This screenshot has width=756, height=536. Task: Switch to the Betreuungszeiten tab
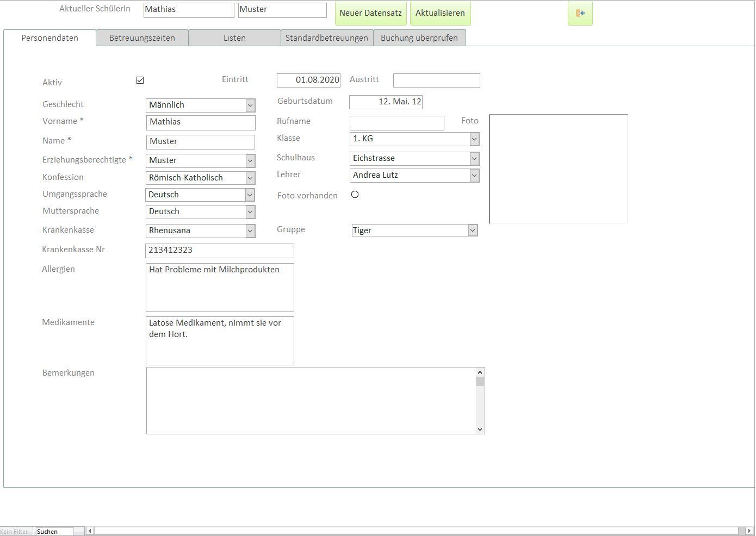point(142,38)
